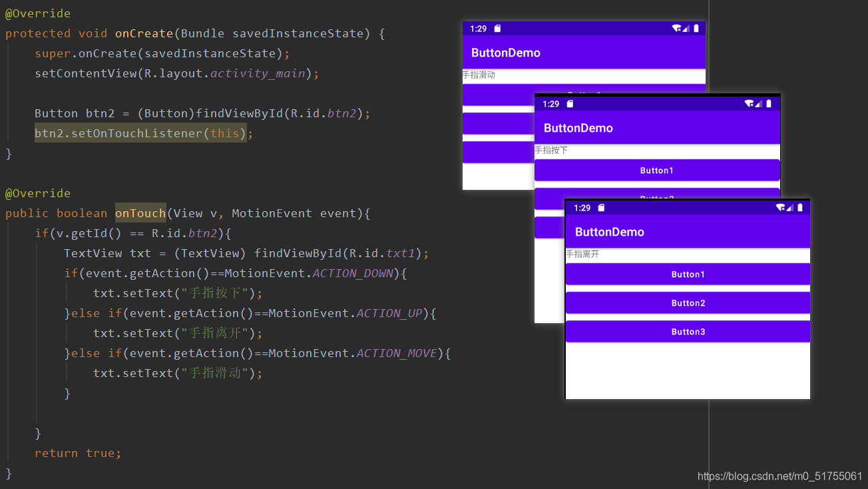The height and width of the screenshot is (489, 868).
Task: Click the cellular signal icon in 手指离开 screen
Action: click(x=790, y=208)
